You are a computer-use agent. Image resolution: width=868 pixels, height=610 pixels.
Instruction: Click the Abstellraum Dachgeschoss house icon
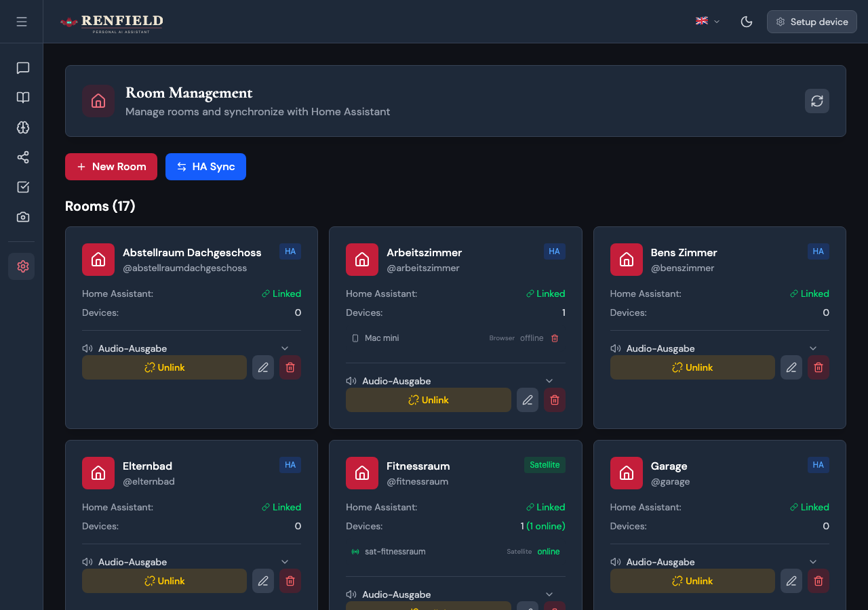(x=98, y=260)
